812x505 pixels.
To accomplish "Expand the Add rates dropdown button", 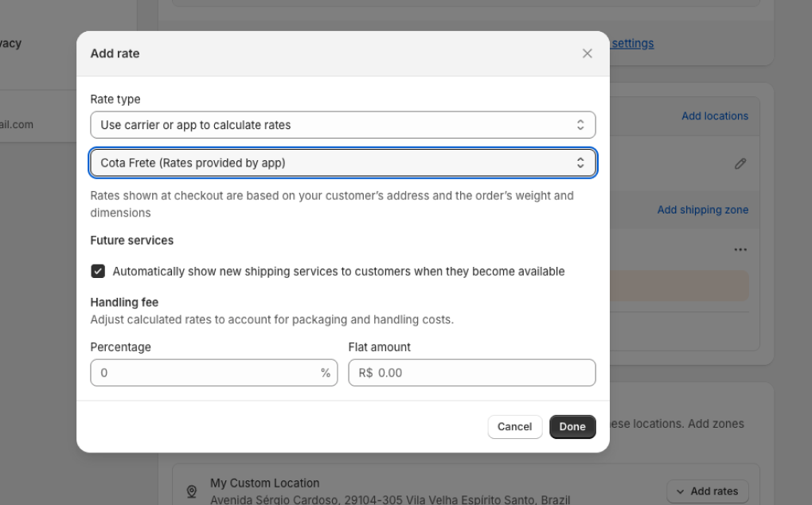I will tap(707, 491).
